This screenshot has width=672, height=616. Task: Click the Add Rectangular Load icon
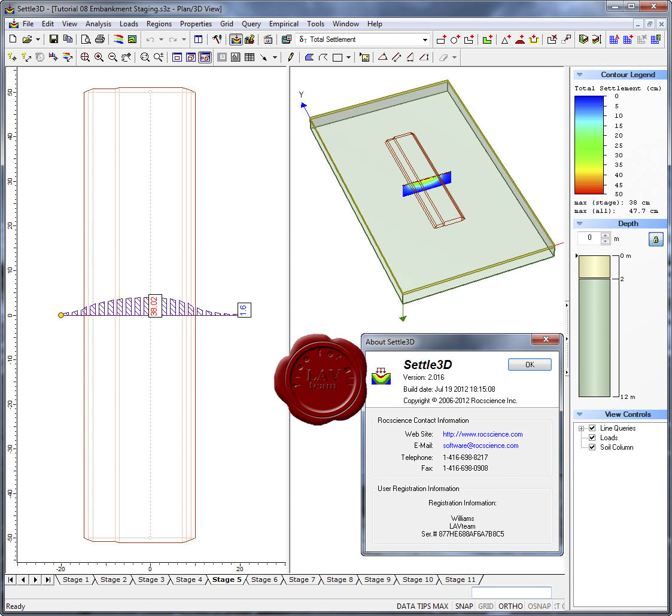point(442,39)
